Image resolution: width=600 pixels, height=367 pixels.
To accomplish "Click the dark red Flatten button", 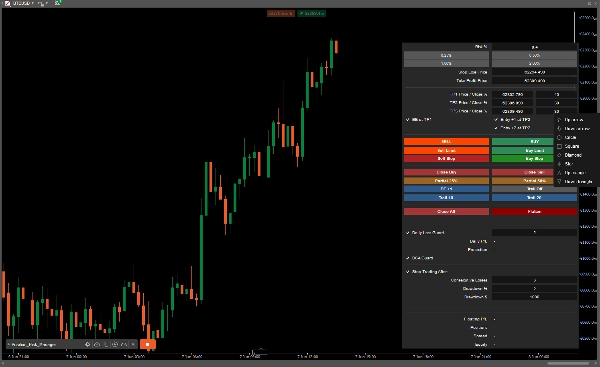I will [x=534, y=212].
